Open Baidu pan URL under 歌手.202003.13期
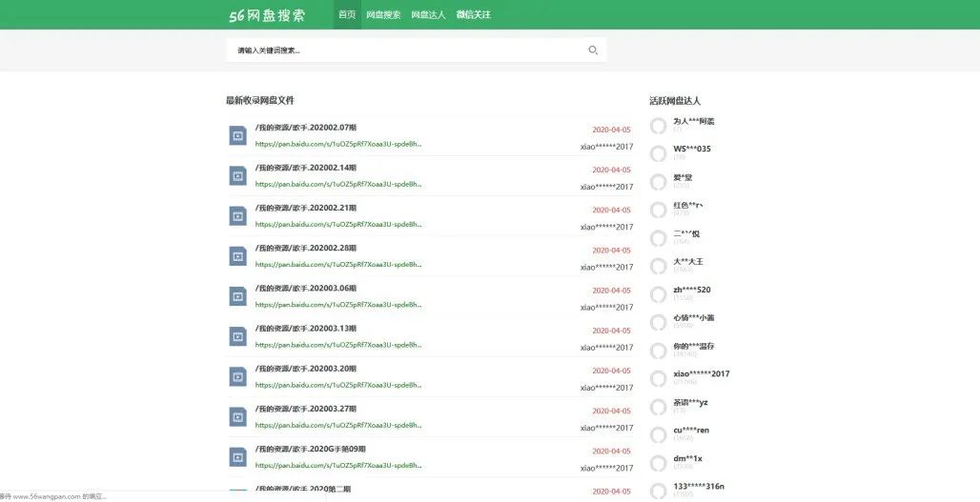This screenshot has width=980, height=502. [338, 345]
